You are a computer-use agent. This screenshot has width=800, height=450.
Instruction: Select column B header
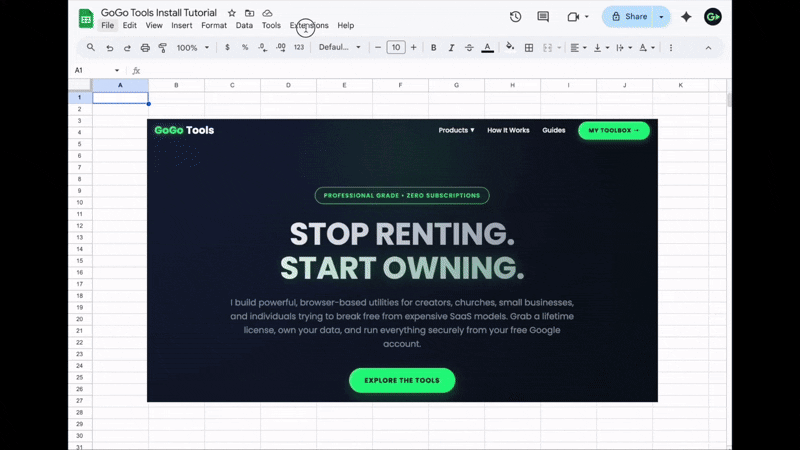click(x=177, y=85)
